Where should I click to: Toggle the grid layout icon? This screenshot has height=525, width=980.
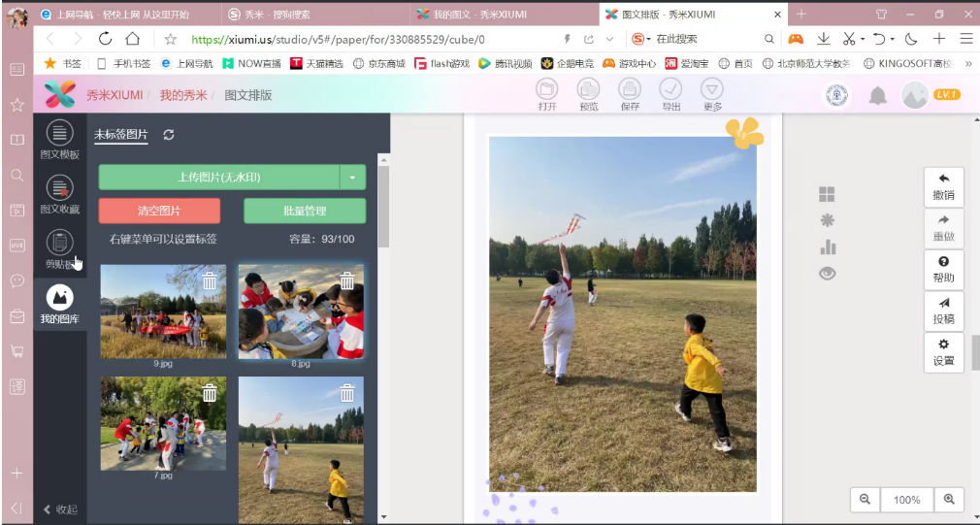tap(827, 194)
